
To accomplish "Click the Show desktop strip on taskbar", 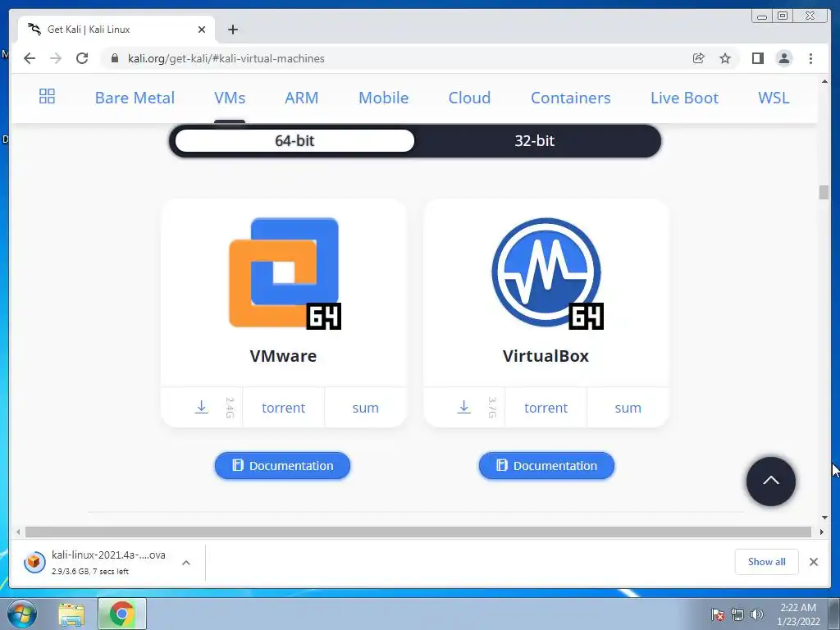I will point(834,614).
